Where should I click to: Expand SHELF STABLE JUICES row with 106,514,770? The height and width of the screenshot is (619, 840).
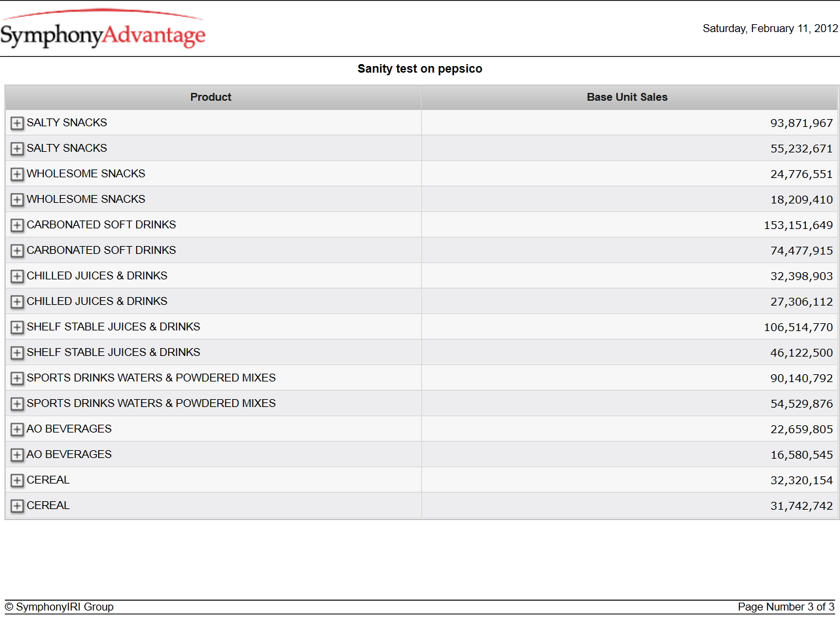tap(17, 327)
